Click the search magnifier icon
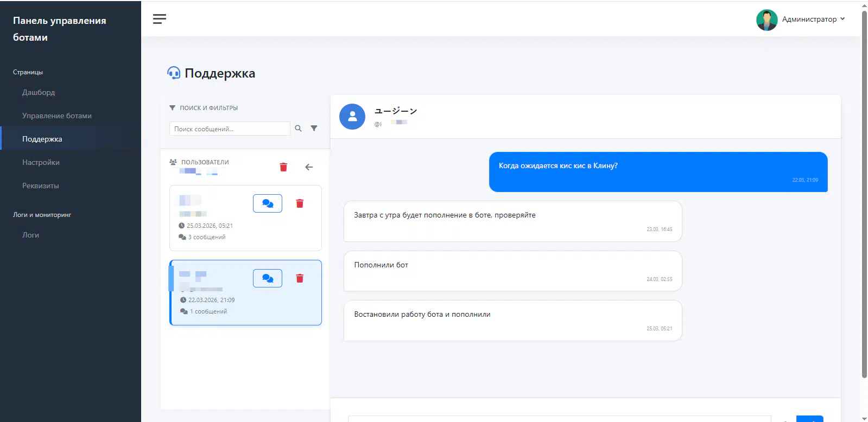This screenshot has width=868, height=422. (x=298, y=129)
